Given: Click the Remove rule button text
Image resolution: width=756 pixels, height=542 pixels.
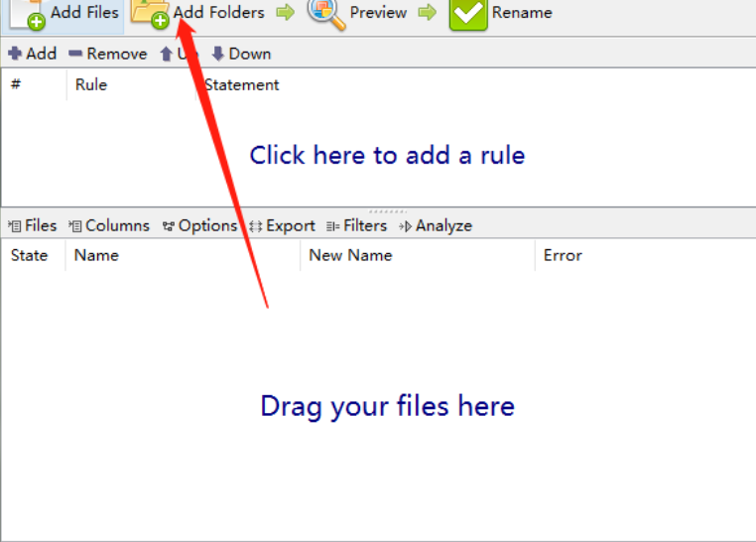Looking at the screenshot, I should [x=117, y=54].
